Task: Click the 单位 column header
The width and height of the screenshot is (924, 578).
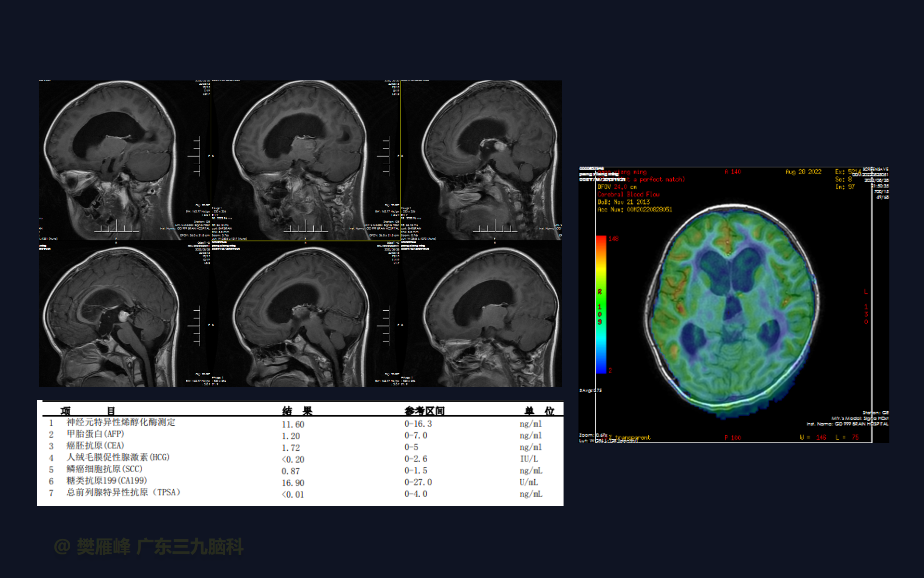Action: (539, 411)
